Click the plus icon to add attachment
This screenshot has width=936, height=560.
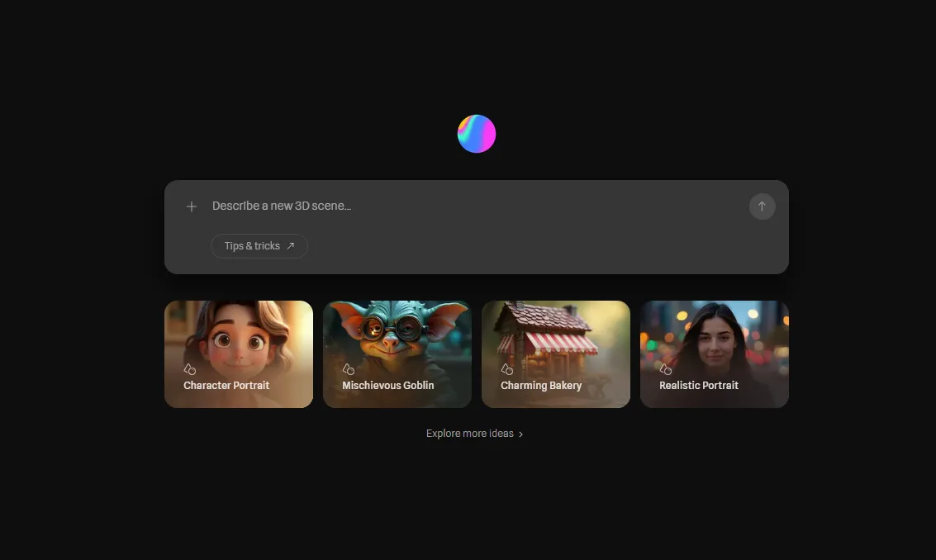click(192, 206)
